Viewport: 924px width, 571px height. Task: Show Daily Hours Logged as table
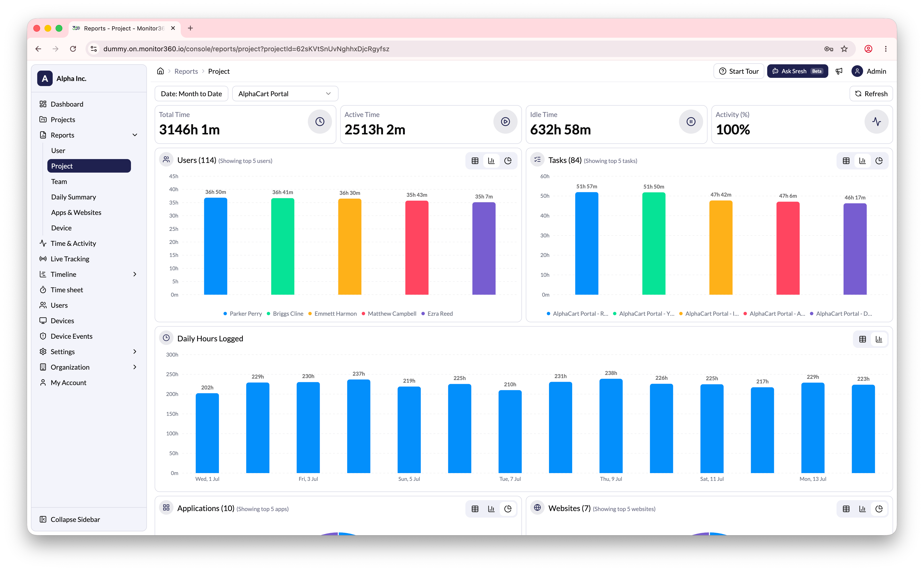coord(862,339)
